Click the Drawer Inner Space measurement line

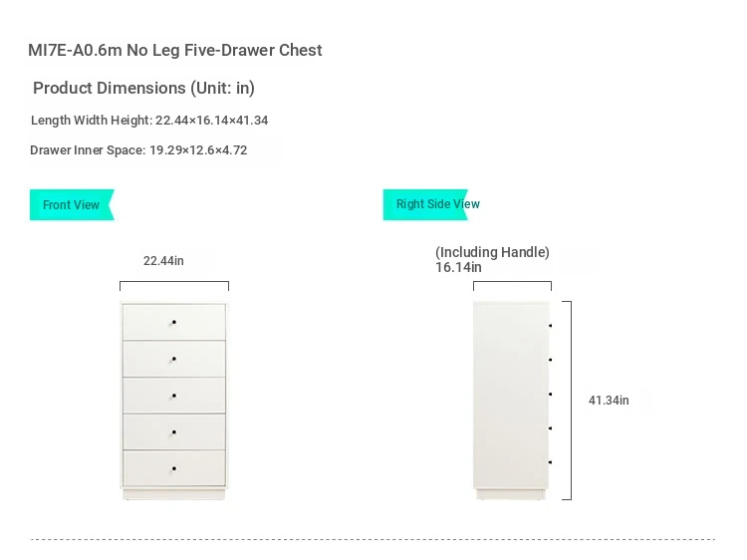click(x=138, y=150)
